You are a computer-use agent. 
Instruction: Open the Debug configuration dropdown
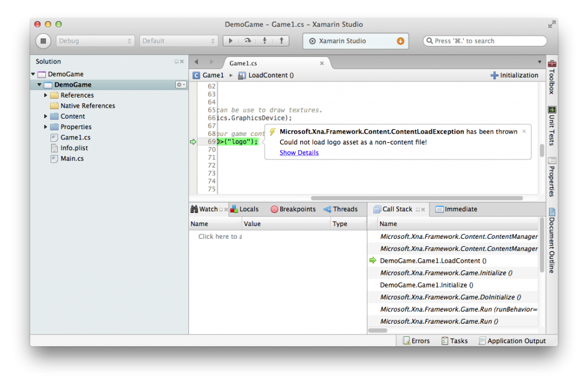coord(95,41)
